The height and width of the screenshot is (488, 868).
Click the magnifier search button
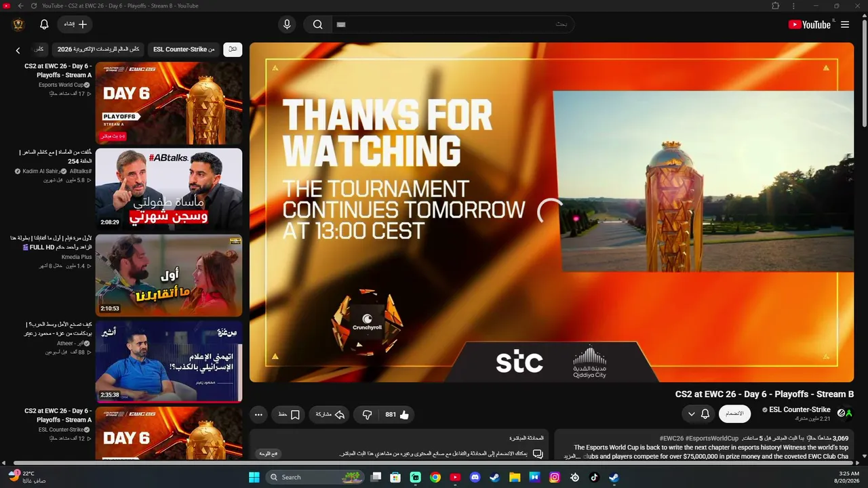click(317, 24)
